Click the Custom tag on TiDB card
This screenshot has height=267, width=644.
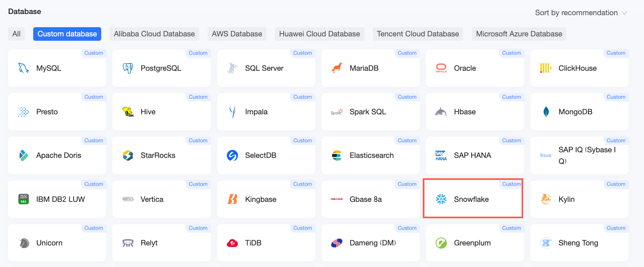302,228
